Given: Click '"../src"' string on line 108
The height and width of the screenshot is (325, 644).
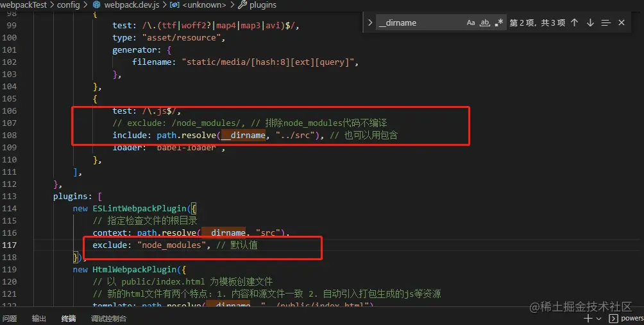Looking at the screenshot, I should click(x=295, y=136).
